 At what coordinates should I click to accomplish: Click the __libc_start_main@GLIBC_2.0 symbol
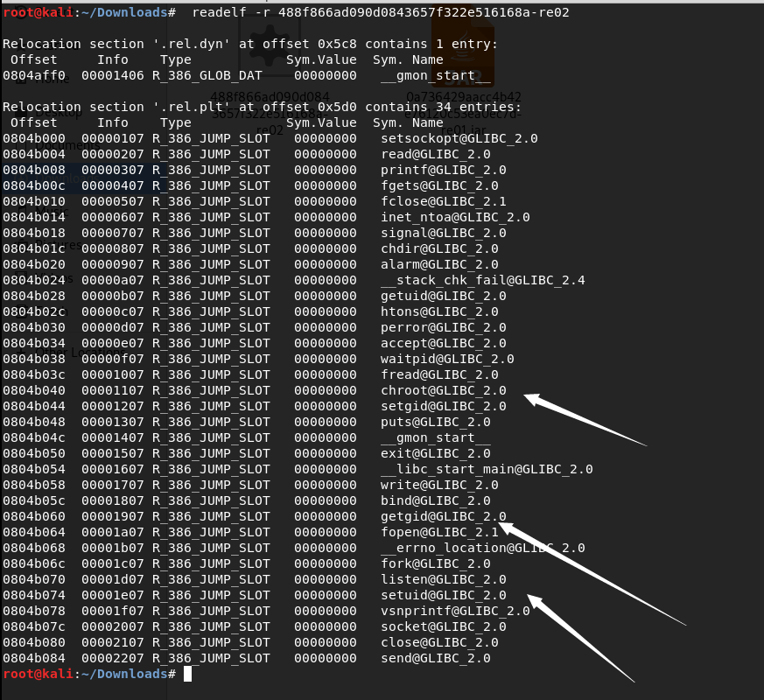[487, 469]
